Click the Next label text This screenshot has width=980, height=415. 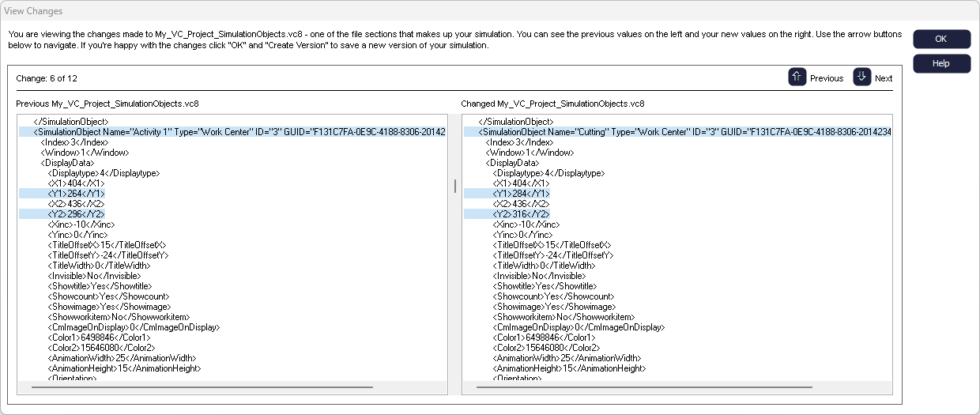coord(884,78)
